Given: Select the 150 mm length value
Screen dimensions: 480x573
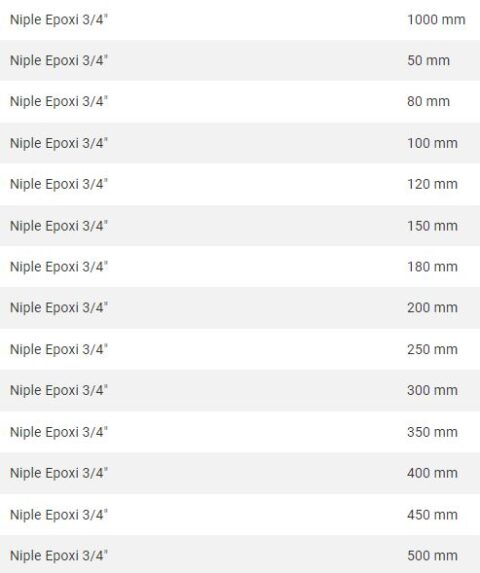Looking at the screenshot, I should (x=432, y=225).
